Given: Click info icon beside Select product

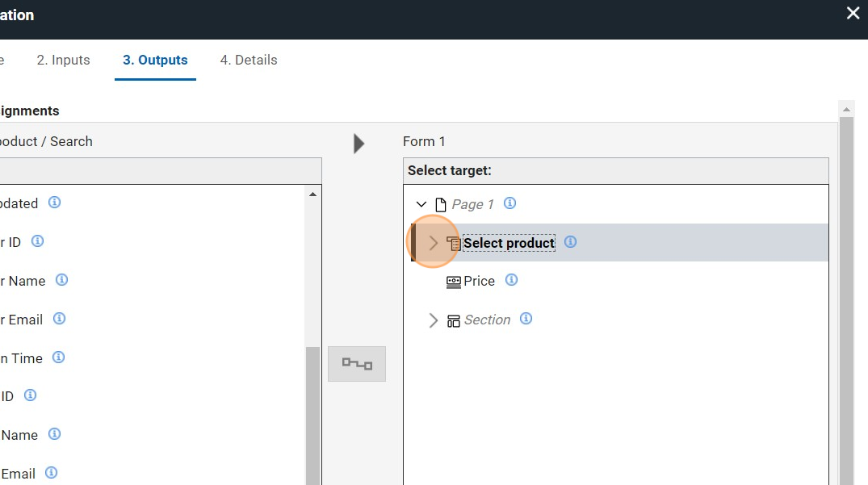Looking at the screenshot, I should pyautogui.click(x=570, y=242).
